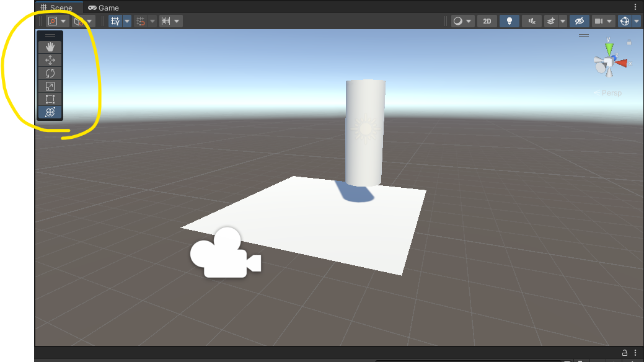The height and width of the screenshot is (362, 644).
Task: Toggle hidden objects visibility eye
Action: point(580,21)
